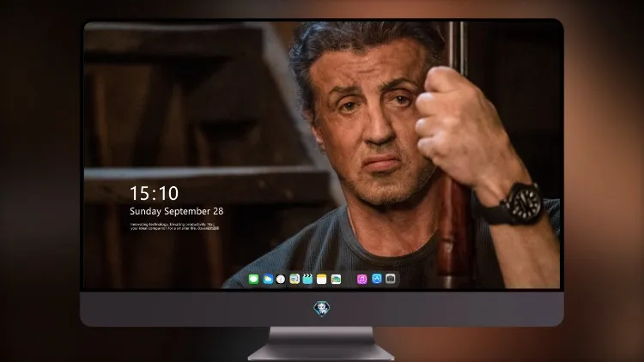Launch the Clock app from the dock
This screenshot has height=362, width=644.
[x=281, y=279]
